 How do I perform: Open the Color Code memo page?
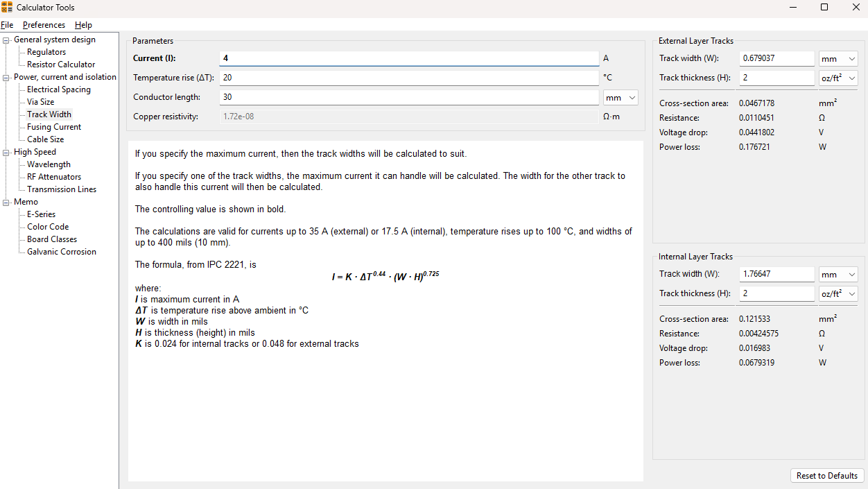coord(48,227)
